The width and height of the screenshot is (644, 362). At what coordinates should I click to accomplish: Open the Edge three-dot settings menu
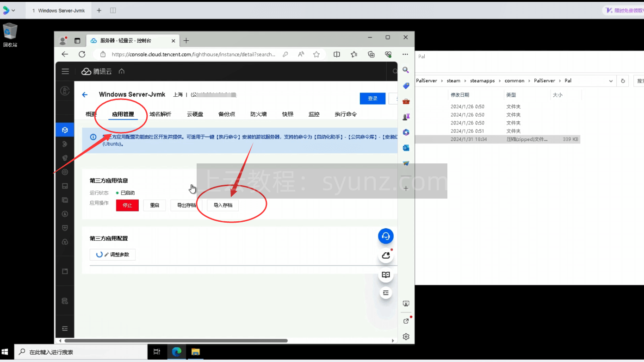(x=405, y=54)
